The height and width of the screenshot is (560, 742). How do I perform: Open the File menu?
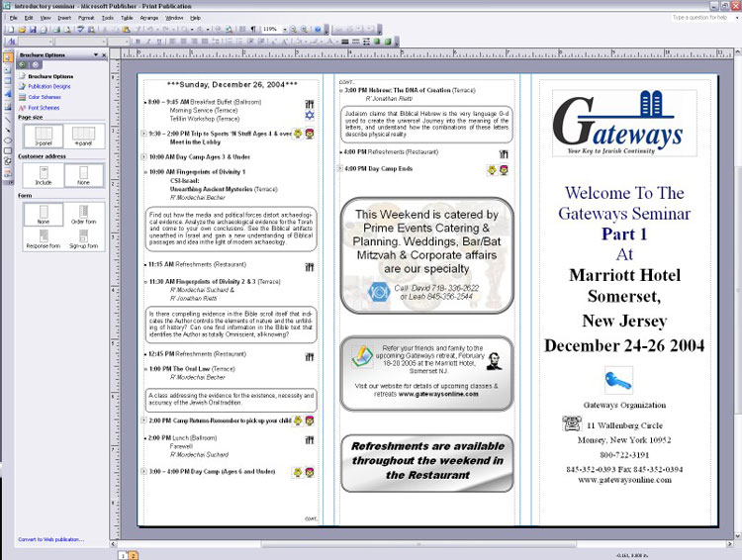click(14, 18)
